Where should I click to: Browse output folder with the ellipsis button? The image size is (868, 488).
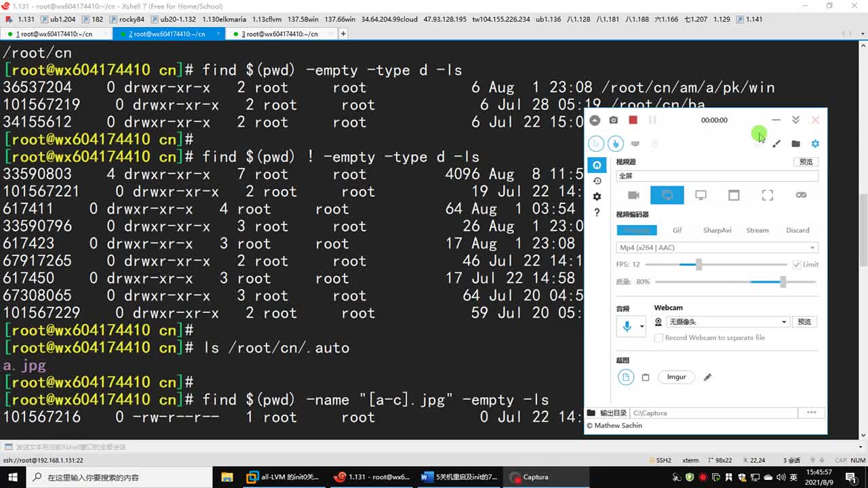pos(811,413)
